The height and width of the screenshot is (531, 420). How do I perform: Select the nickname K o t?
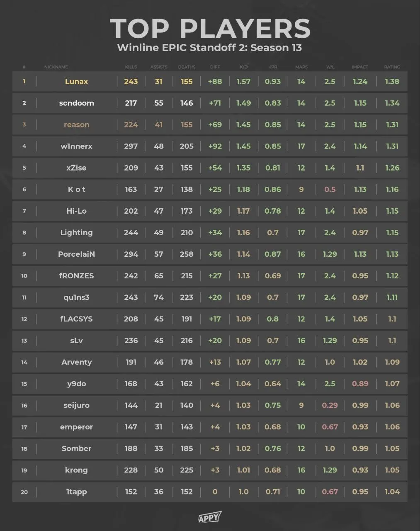[76, 189]
